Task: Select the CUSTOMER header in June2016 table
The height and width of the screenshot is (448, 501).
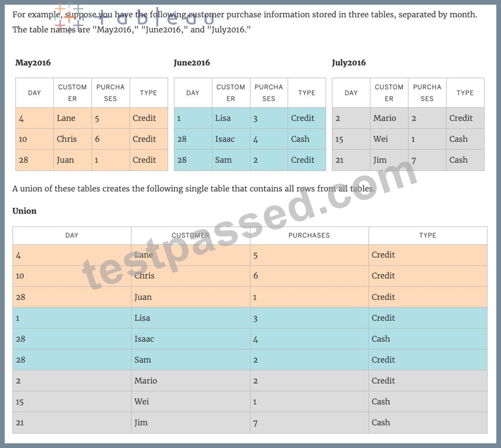Action: click(x=231, y=93)
